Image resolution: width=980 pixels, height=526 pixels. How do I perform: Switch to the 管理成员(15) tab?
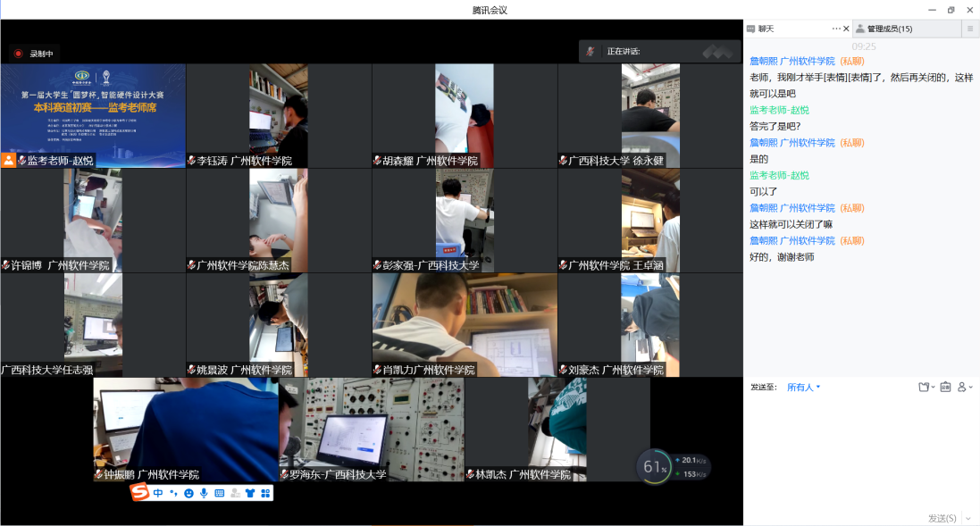(x=907, y=29)
